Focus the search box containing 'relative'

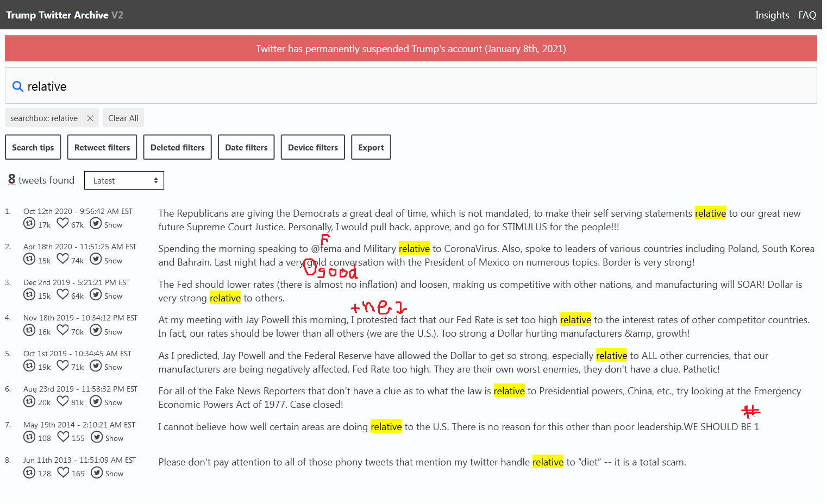click(x=411, y=86)
